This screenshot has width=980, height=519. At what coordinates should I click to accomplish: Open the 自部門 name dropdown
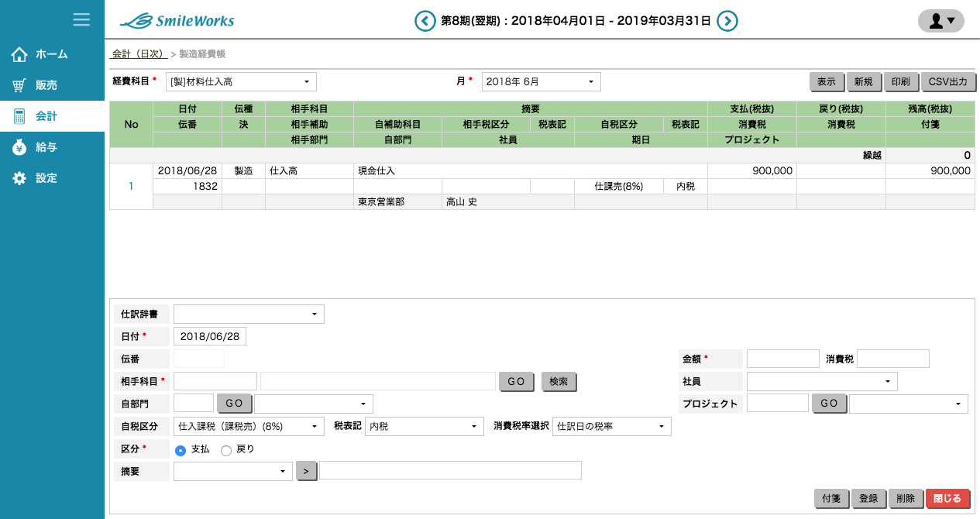coord(314,404)
